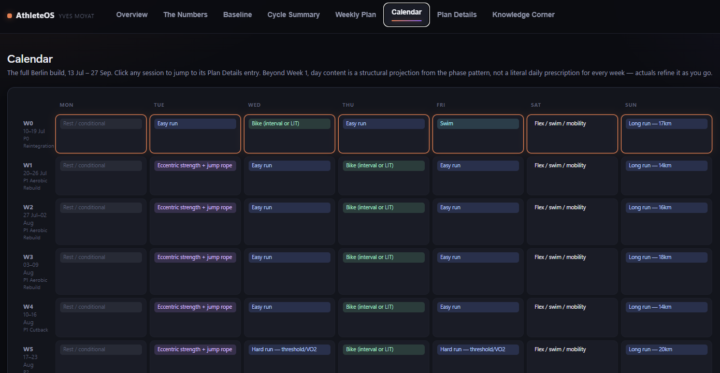720x373 pixels.
Task: Open W3 Monday Rest / conditional session
Action: pyautogui.click(x=101, y=257)
